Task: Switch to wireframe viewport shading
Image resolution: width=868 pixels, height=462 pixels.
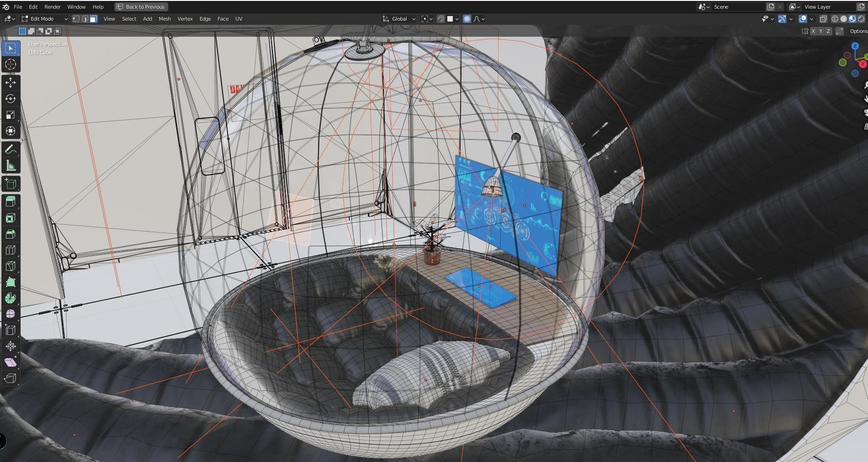Action: click(x=835, y=19)
